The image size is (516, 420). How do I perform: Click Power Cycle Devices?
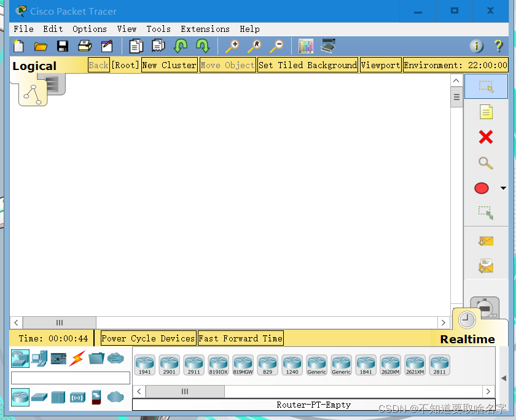tap(149, 338)
